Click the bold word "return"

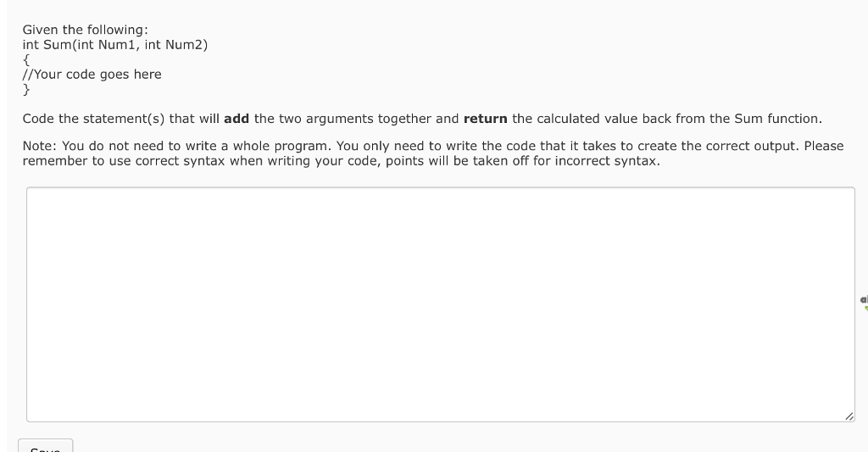[486, 119]
